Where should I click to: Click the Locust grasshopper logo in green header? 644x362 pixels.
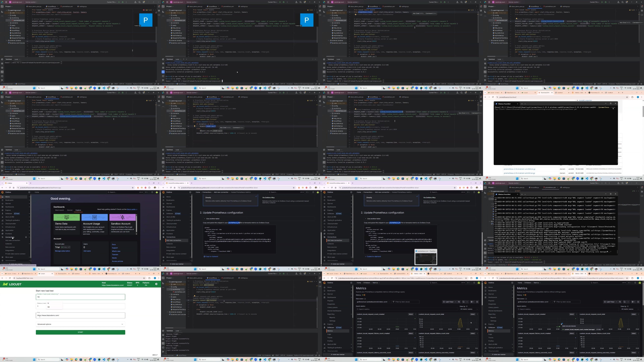pyautogui.click(x=5, y=284)
